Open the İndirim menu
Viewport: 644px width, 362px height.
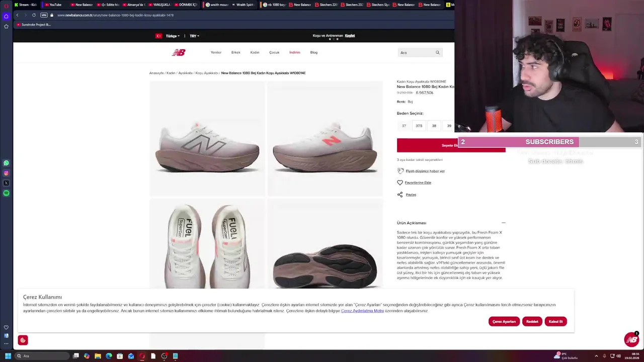(x=294, y=52)
